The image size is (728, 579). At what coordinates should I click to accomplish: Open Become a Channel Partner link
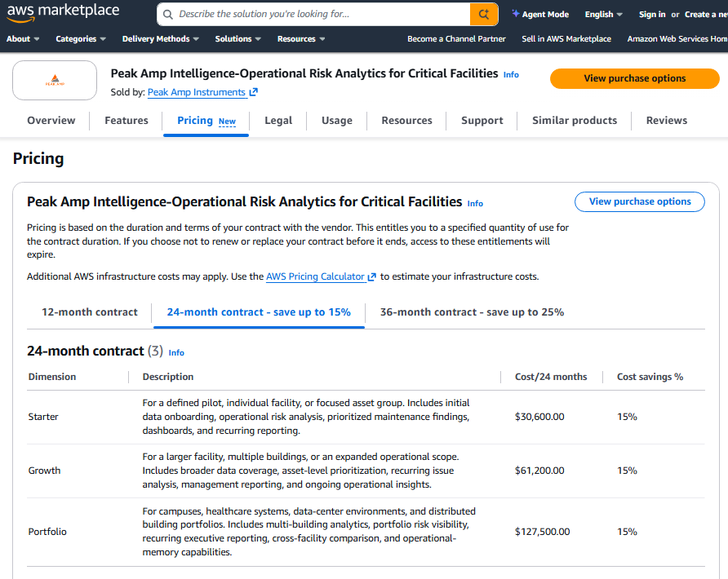tap(456, 39)
